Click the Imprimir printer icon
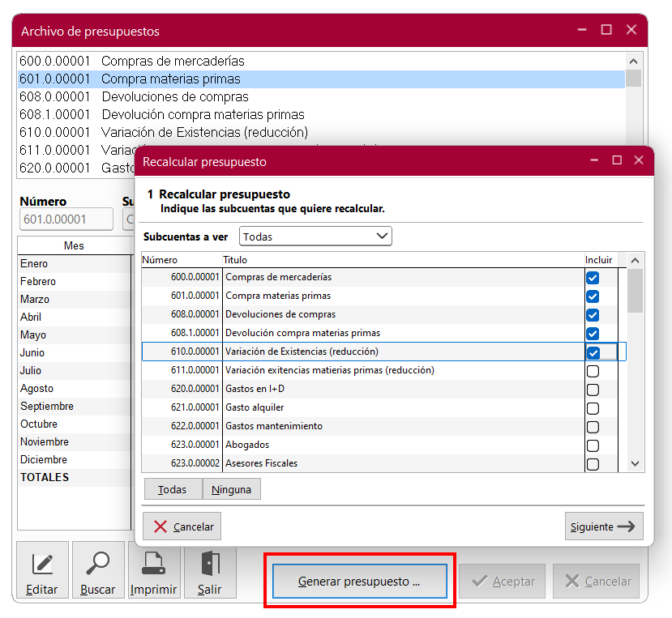The image size is (672, 618). (153, 571)
